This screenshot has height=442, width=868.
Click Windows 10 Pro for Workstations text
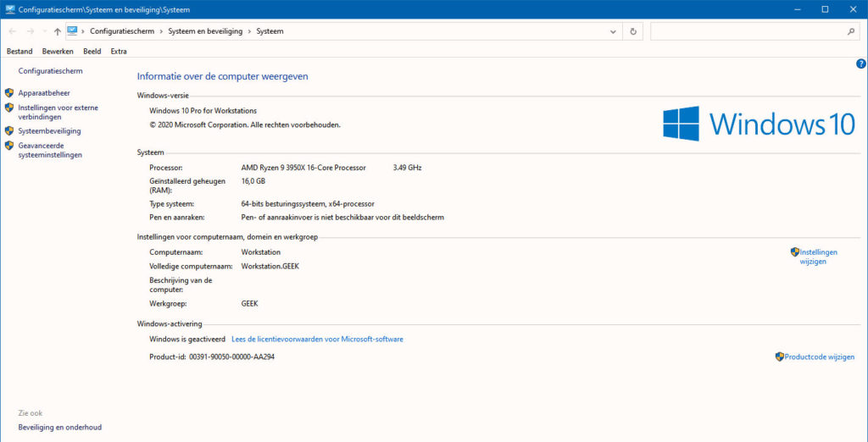[x=203, y=111]
